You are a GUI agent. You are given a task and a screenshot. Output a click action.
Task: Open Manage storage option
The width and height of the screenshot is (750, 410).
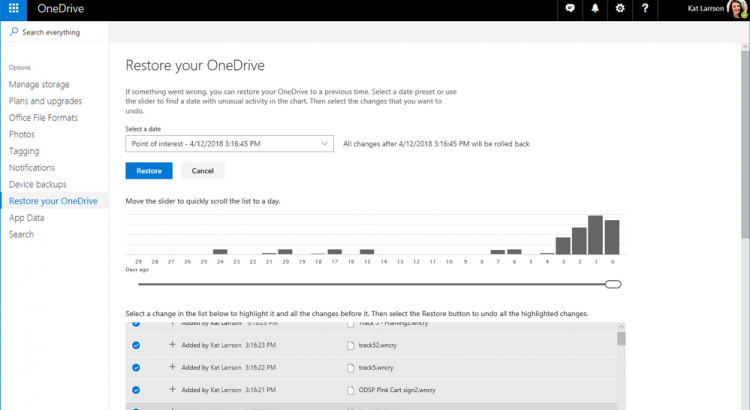tap(39, 84)
